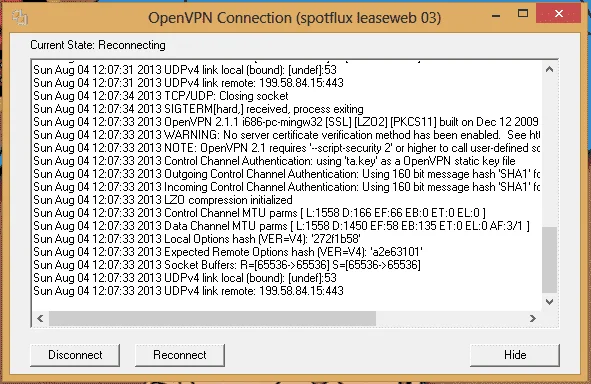Click the window title 'OpenVPN Connection (spotflux leaseweb 03)'
The image size is (591, 384).
294,18
